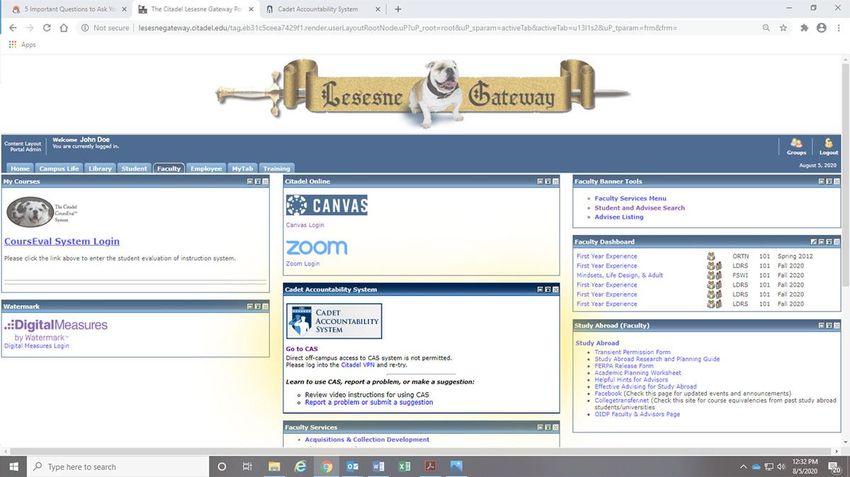Minimize the Citadel Online panel
Image resolution: width=850 pixels, height=477 pixels.
tap(540, 182)
